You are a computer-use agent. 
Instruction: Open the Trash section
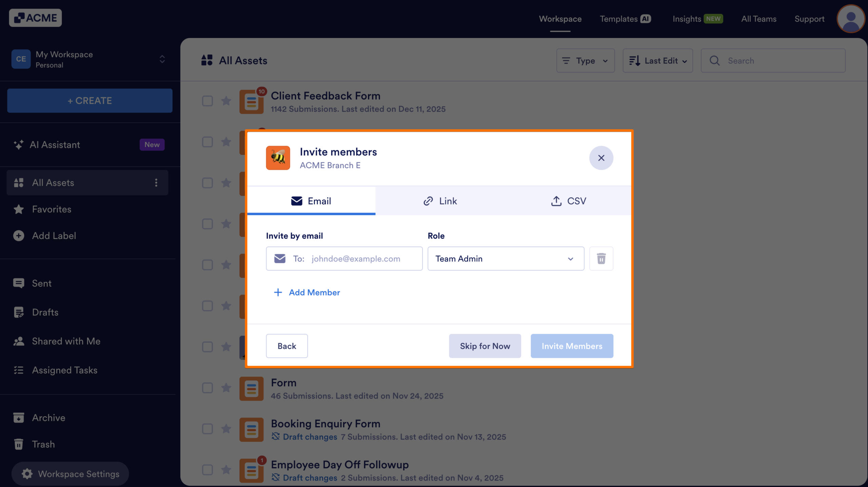point(43,444)
